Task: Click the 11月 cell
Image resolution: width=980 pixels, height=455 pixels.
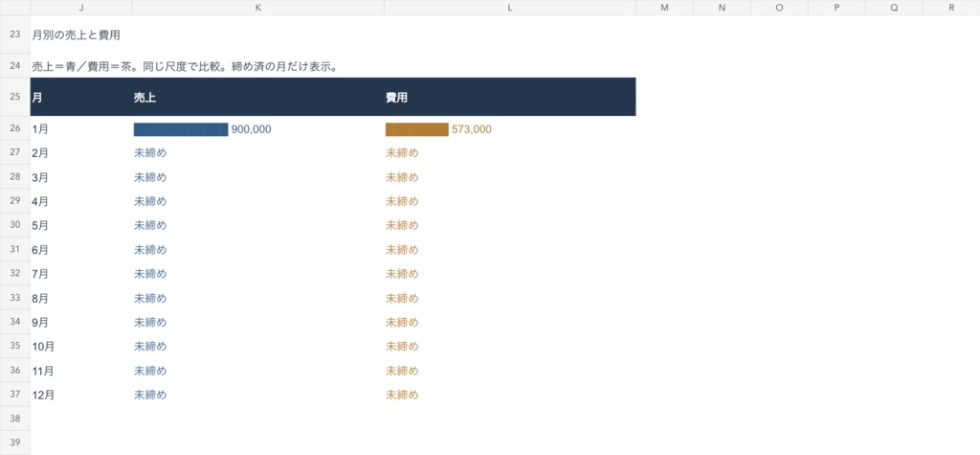Action: (x=81, y=371)
